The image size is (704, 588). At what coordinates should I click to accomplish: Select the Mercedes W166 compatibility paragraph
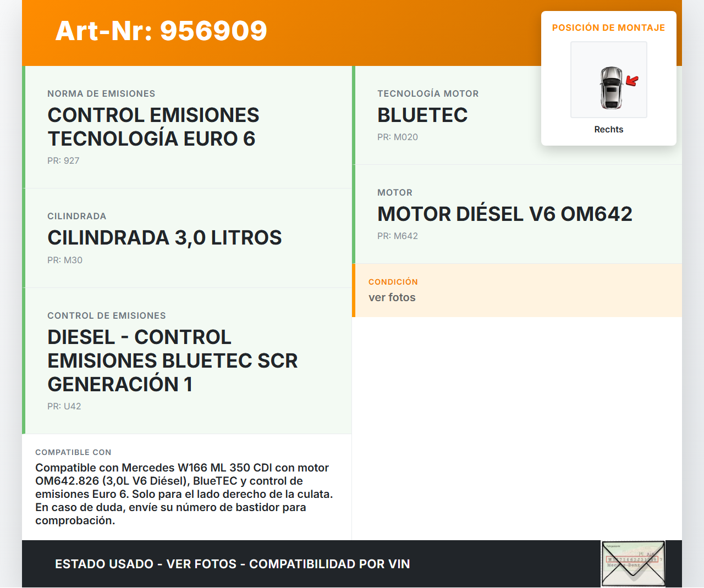pos(184,494)
